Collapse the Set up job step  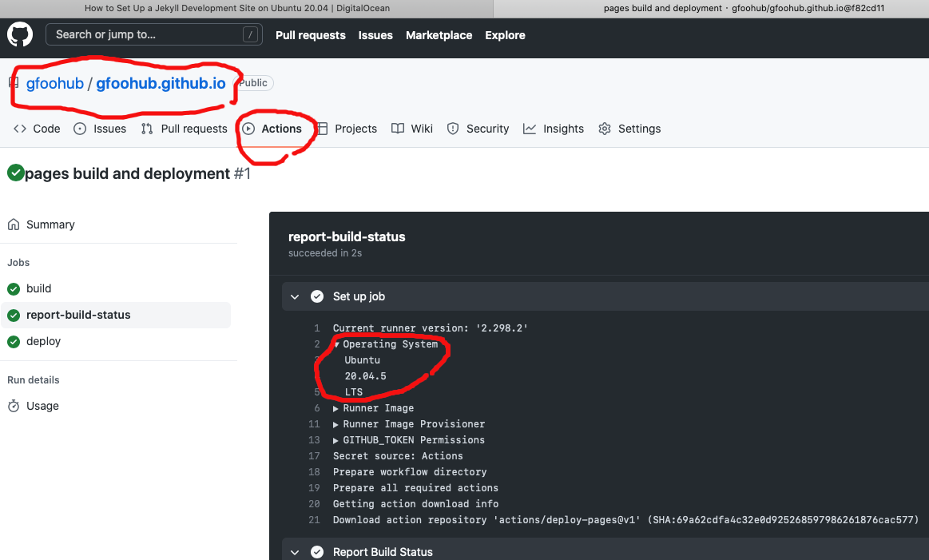(x=295, y=296)
